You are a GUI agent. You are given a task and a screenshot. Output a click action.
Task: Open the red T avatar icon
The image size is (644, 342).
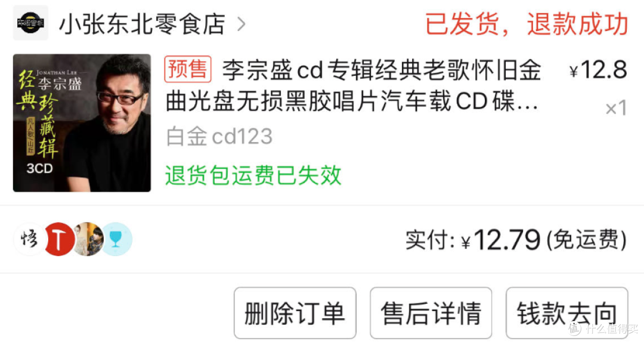(58, 239)
